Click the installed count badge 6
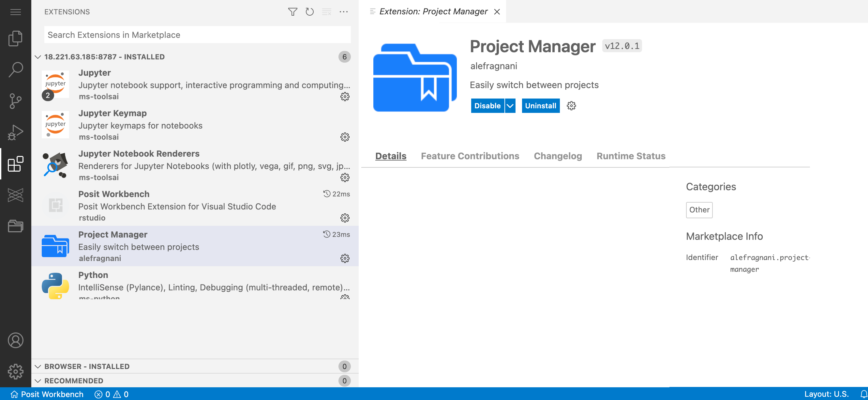This screenshot has height=400, width=868. point(344,57)
